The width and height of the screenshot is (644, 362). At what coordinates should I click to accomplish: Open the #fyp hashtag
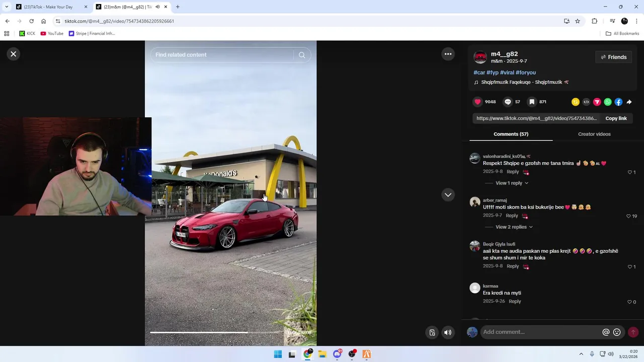click(493, 72)
